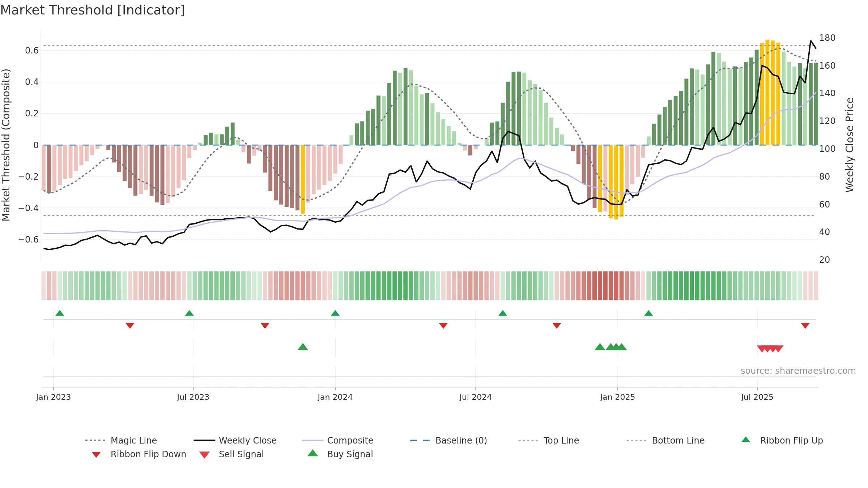
Task: Select the flip-up marker shortly after Jan 2025
Action: coord(648,313)
